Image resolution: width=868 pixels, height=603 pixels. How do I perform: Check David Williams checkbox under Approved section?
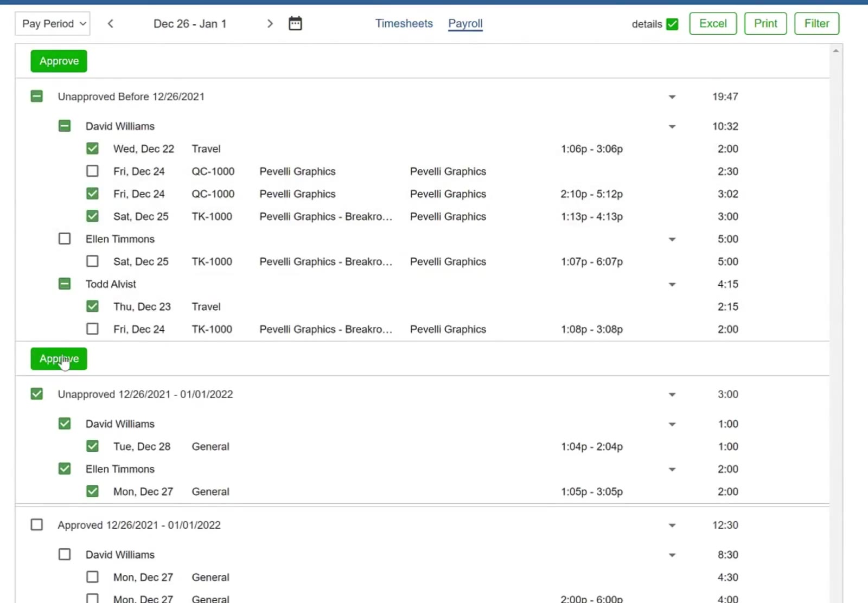click(x=64, y=554)
